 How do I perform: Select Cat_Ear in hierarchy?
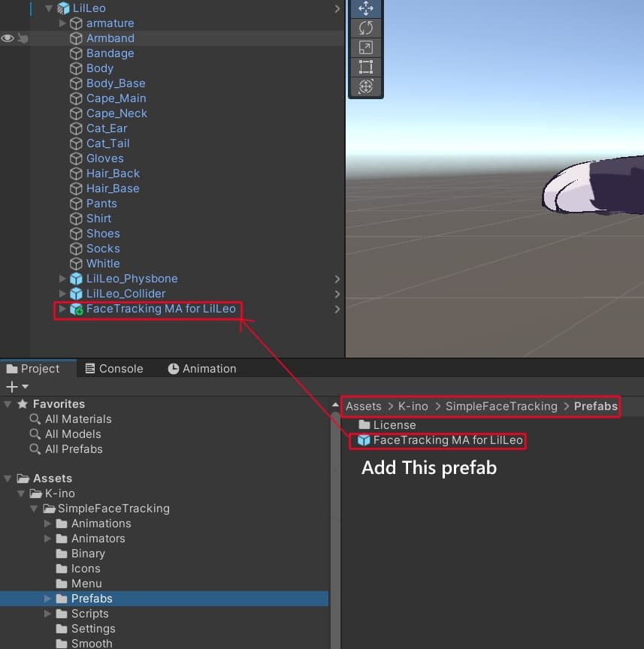pos(107,128)
